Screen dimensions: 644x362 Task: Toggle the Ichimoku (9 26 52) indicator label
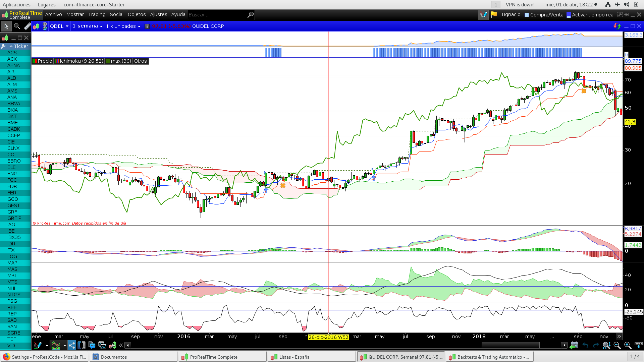coord(79,61)
